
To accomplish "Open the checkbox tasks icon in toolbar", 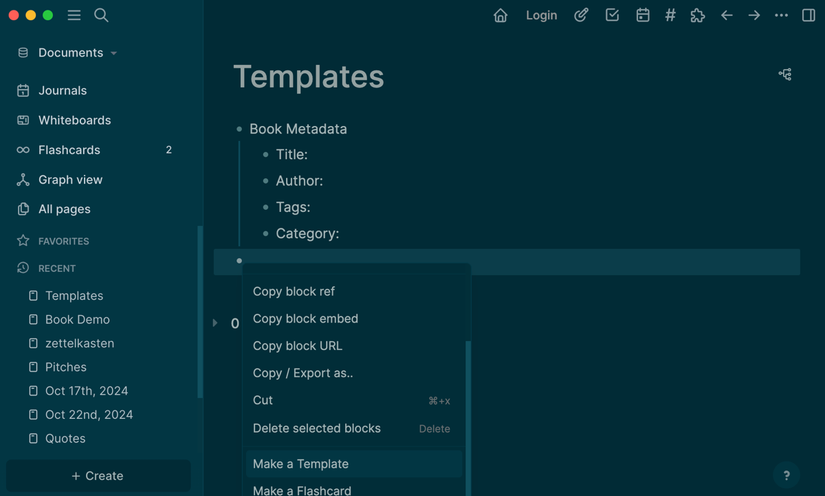I will 612,15.
